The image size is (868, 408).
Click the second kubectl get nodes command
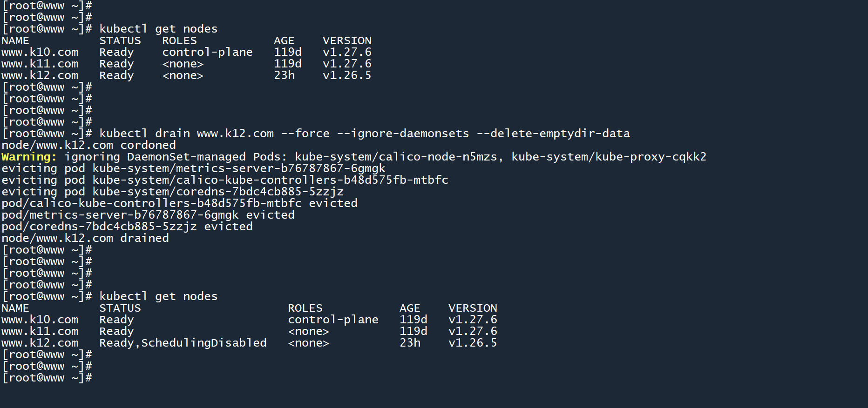pos(158,296)
